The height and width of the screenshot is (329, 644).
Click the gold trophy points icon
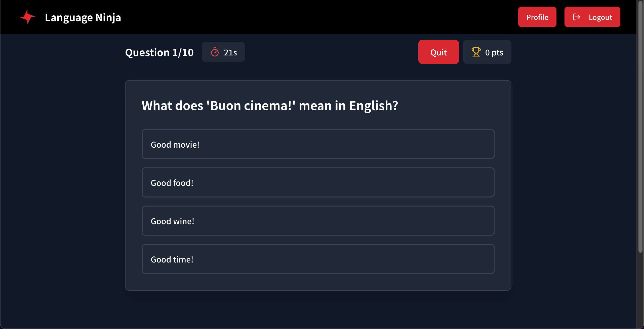click(476, 52)
